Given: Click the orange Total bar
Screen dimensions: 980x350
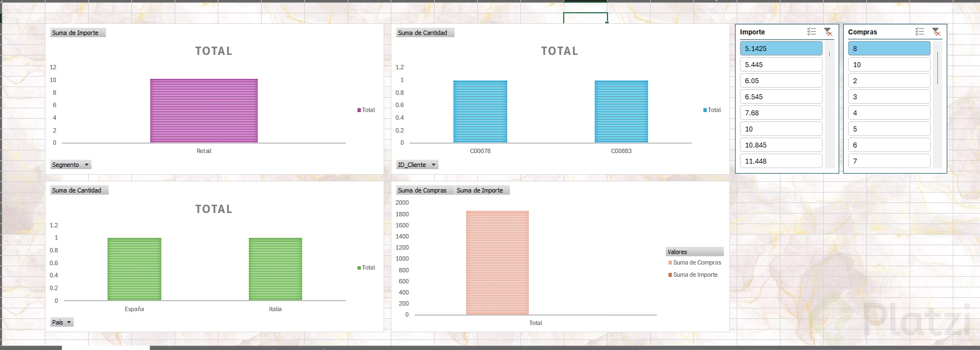Looking at the screenshot, I should 497,263.
